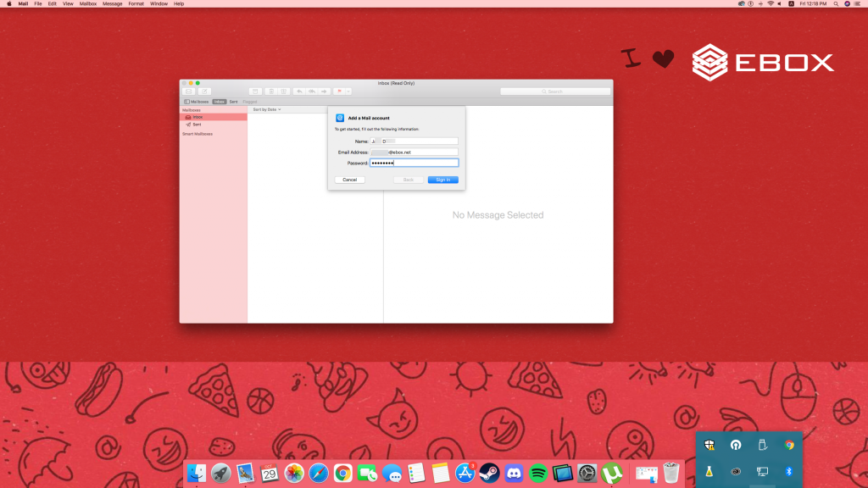Open the flag color dropdown arrow
Image resolution: width=868 pixels, height=488 pixels.
click(348, 91)
